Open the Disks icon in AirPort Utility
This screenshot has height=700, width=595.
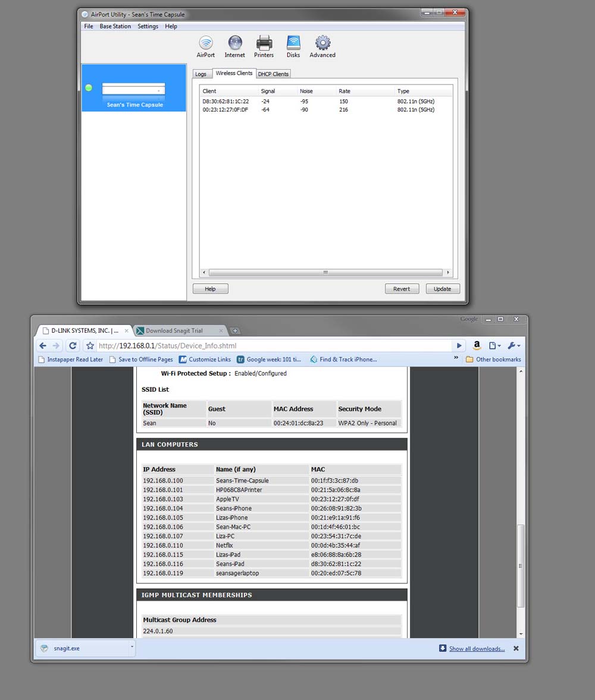coord(293,47)
